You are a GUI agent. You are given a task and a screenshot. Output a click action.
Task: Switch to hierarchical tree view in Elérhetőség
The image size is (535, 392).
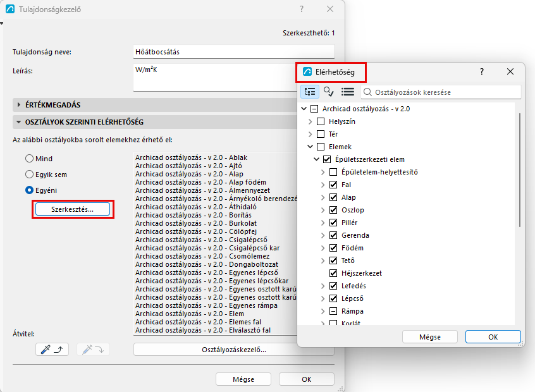[x=310, y=92]
